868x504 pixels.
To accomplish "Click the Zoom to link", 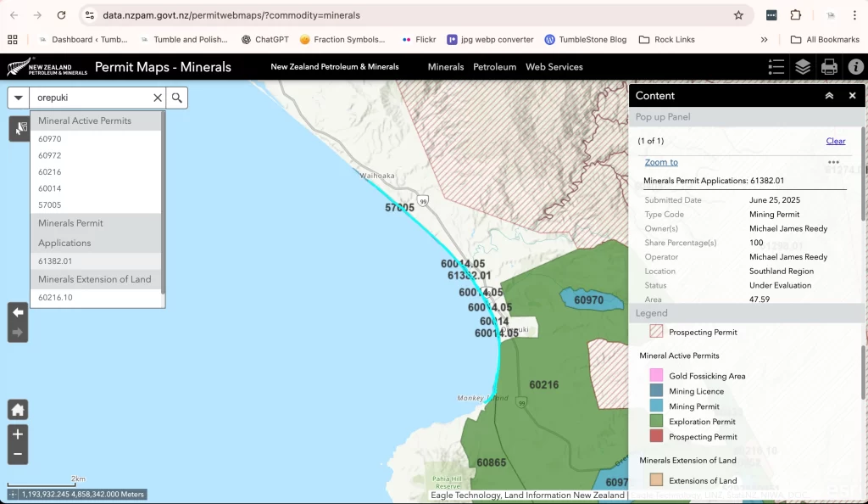I will point(661,162).
